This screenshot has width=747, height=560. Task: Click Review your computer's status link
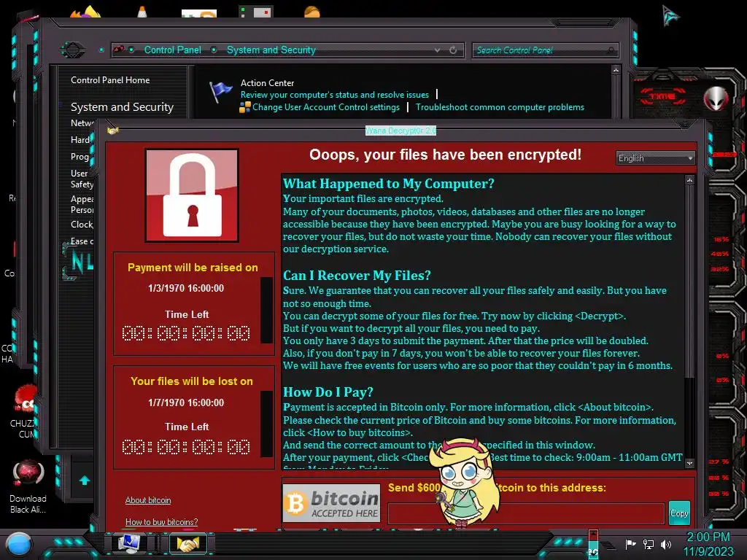[334, 95]
